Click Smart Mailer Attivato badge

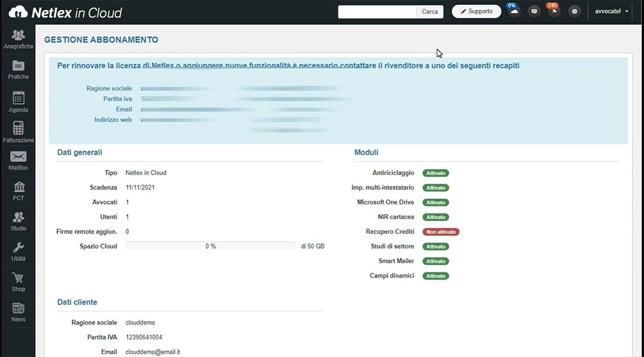point(436,261)
